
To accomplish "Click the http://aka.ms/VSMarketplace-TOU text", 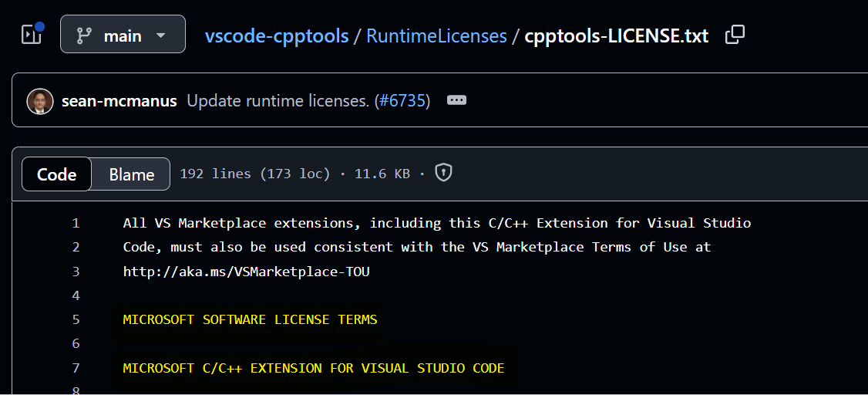I will [247, 272].
